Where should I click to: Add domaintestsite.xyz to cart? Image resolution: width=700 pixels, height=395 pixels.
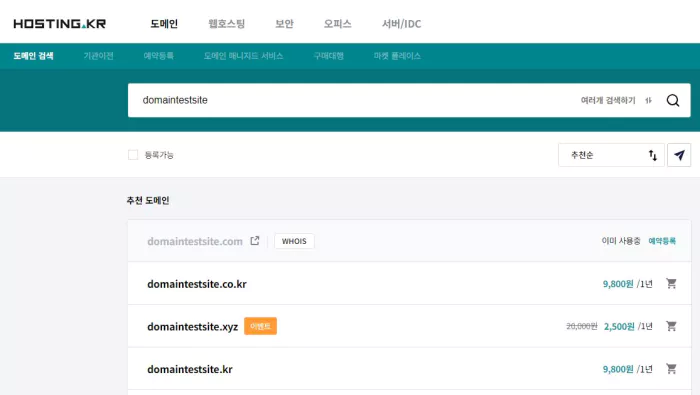671,326
